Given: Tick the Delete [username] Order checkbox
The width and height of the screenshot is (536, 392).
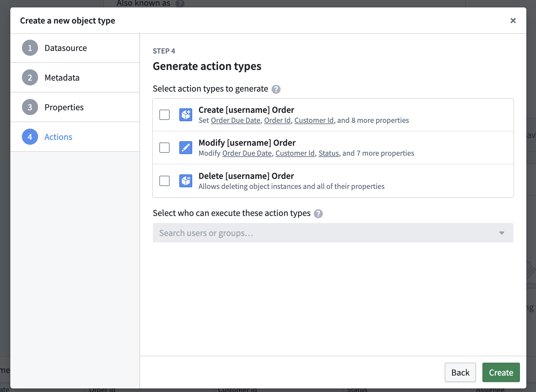Looking at the screenshot, I should 164,181.
